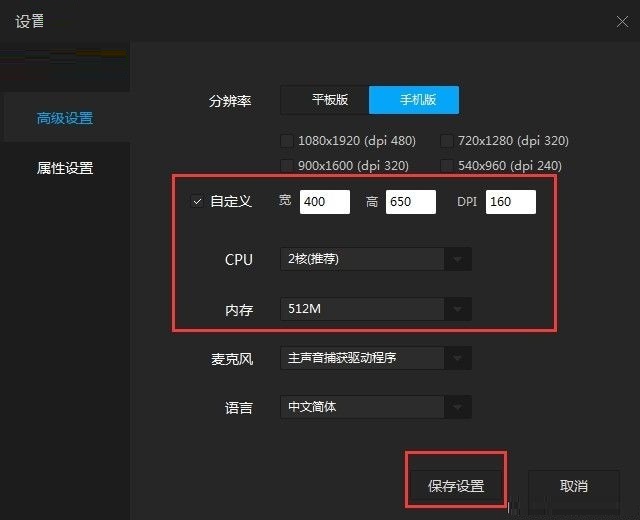Click the 设置 dialog title
The image size is (640, 520).
point(29,21)
